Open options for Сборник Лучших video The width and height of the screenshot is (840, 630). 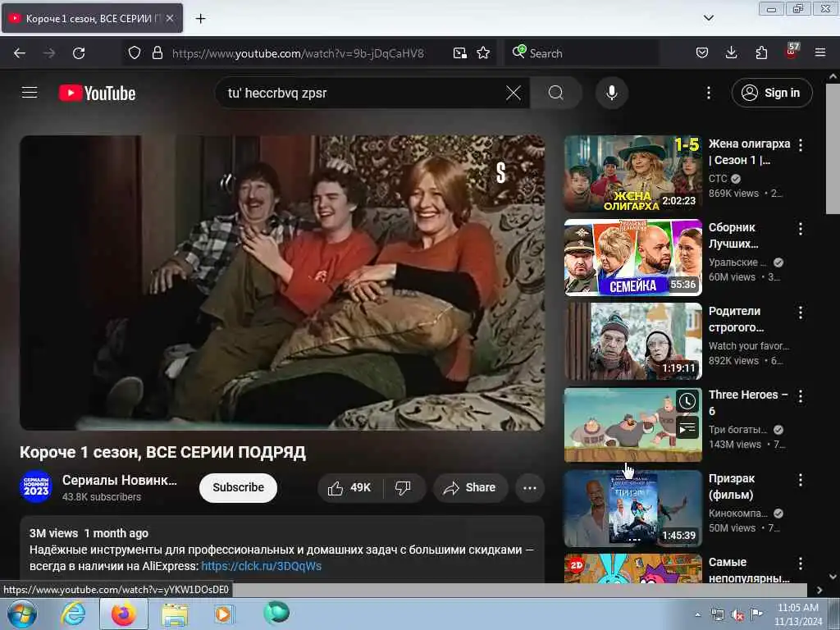tap(801, 229)
